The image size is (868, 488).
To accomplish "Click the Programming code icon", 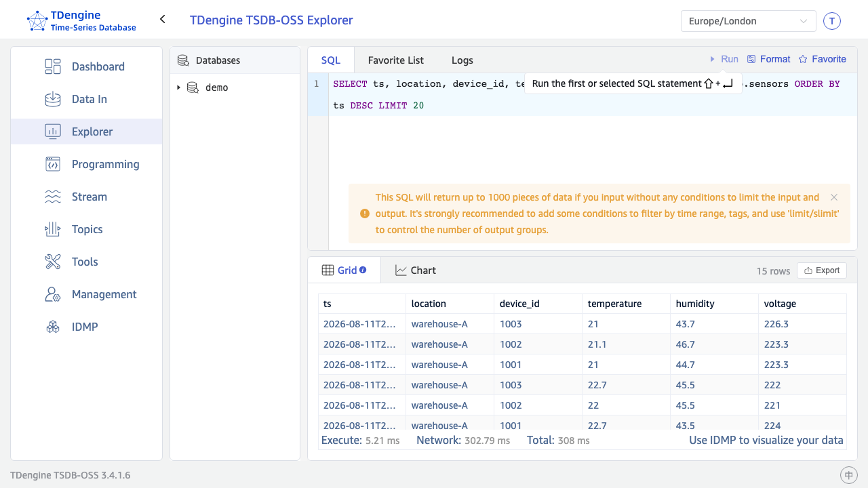I will [x=53, y=164].
